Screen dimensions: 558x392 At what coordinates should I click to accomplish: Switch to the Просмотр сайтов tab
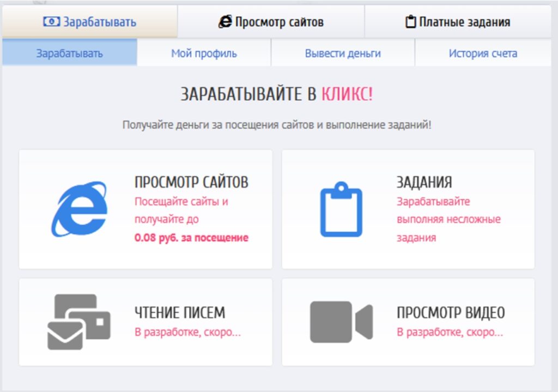[271, 22]
